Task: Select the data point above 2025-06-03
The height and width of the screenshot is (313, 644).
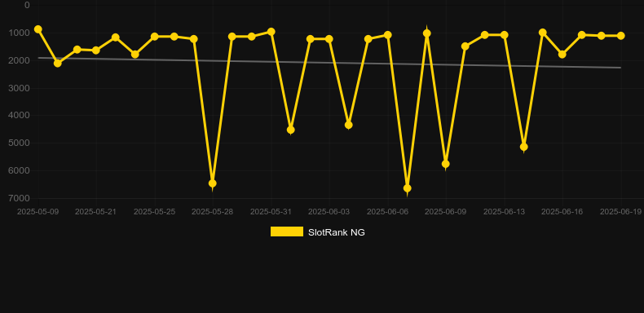Action: [329, 39]
